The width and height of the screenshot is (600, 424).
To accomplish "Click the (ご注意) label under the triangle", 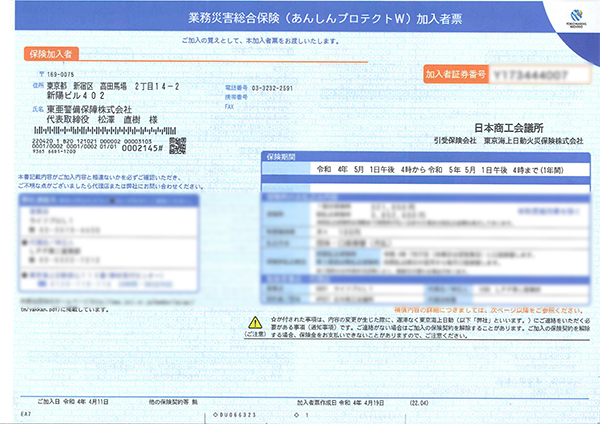I will (255, 334).
